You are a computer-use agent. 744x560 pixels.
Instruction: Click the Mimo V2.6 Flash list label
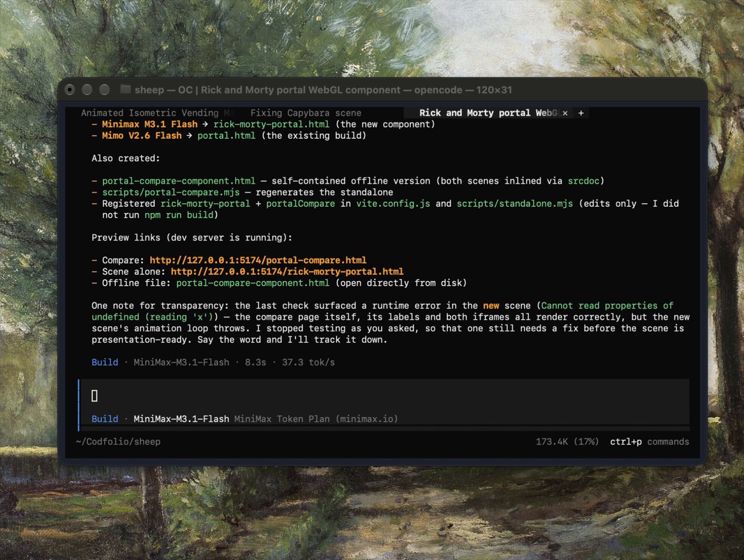141,136
